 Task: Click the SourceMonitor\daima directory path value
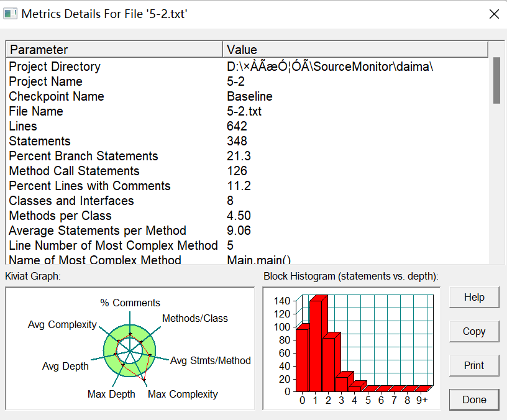pyautogui.click(x=330, y=66)
